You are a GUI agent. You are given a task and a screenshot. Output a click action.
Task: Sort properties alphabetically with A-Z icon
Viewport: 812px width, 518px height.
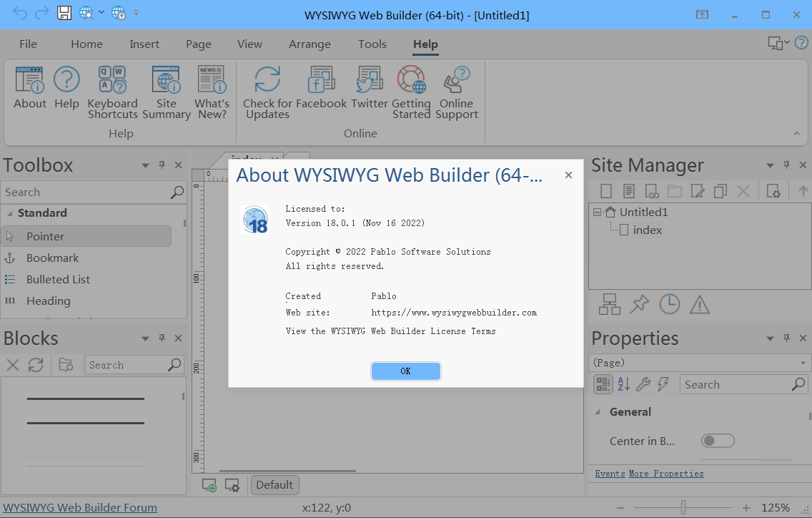[x=623, y=384]
